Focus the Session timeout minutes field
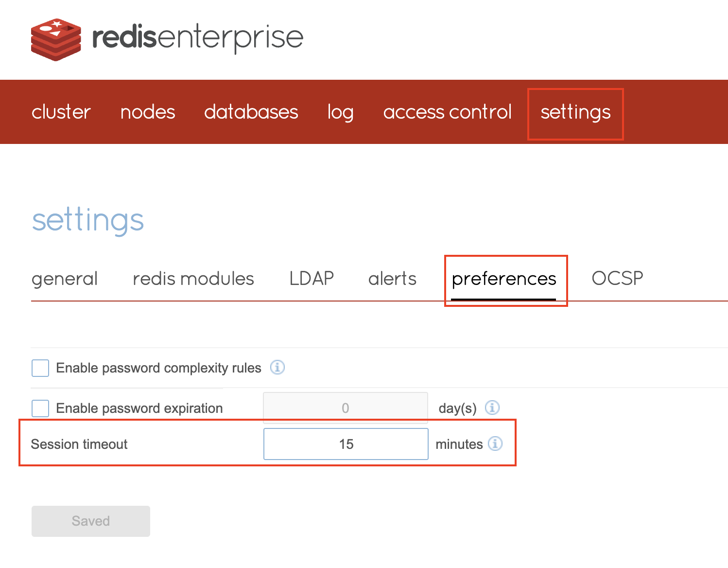The image size is (728, 568). 346,444
